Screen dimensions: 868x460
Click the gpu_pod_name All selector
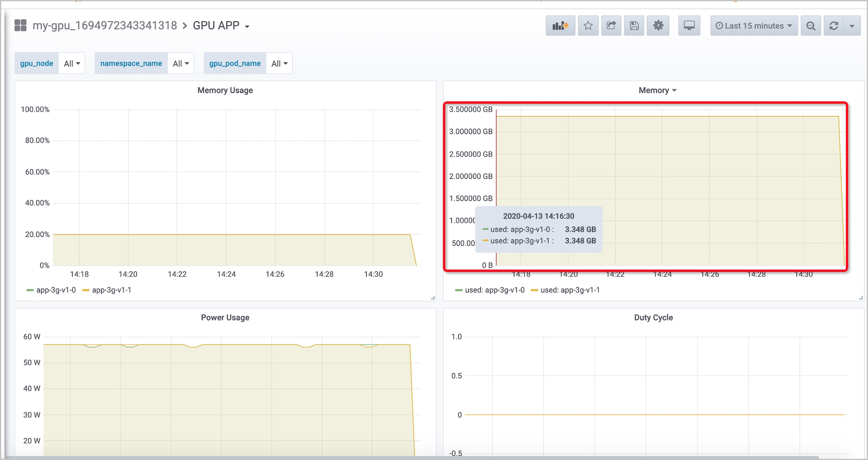coord(279,63)
